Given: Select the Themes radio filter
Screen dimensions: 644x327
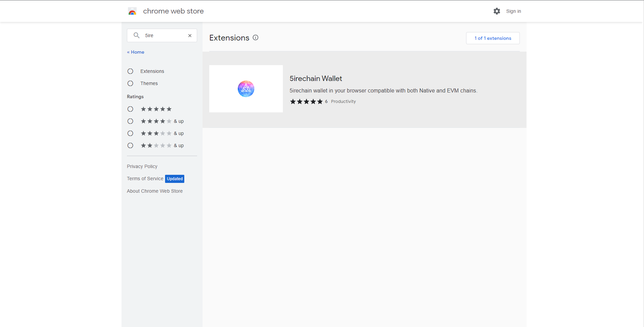Looking at the screenshot, I should pos(130,83).
